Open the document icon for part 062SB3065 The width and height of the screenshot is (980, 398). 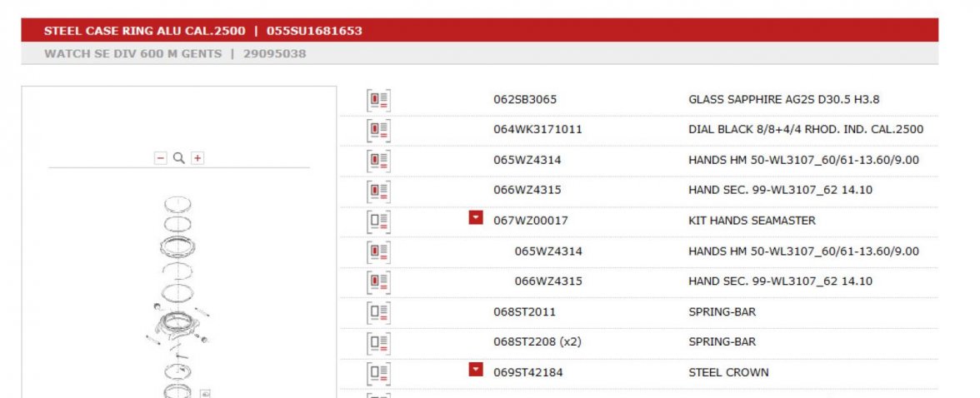coord(378,100)
